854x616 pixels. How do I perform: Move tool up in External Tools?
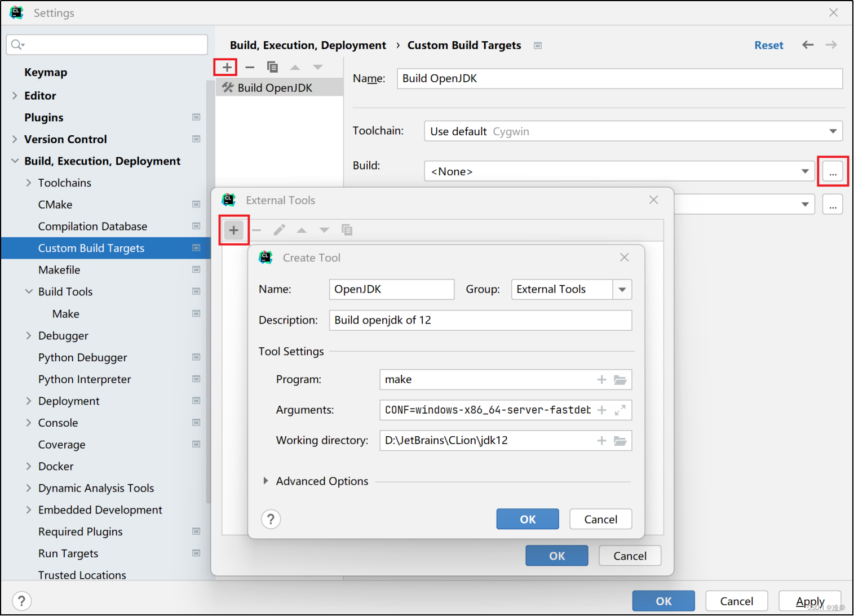tap(302, 230)
